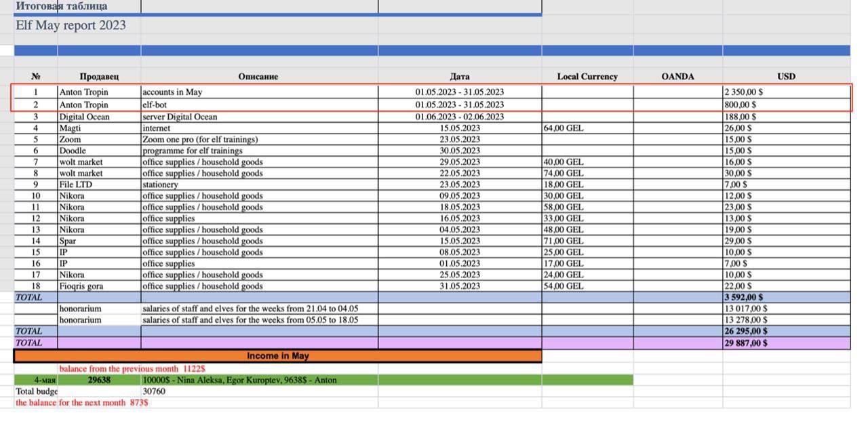The width and height of the screenshot is (868, 428).
Task: Click the 'Итоговая таблица' heading cell
Action: [x=62, y=6]
